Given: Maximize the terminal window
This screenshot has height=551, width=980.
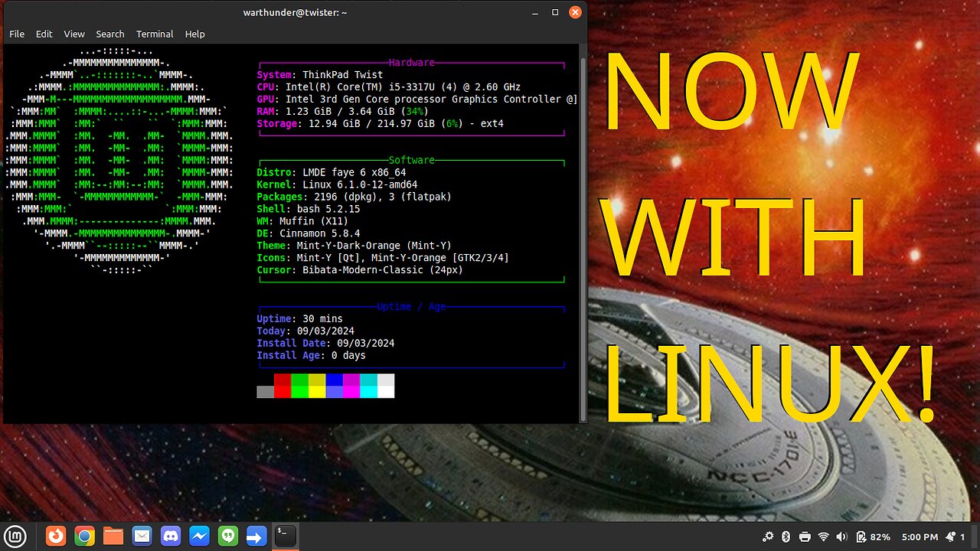Looking at the screenshot, I should coord(555,11).
